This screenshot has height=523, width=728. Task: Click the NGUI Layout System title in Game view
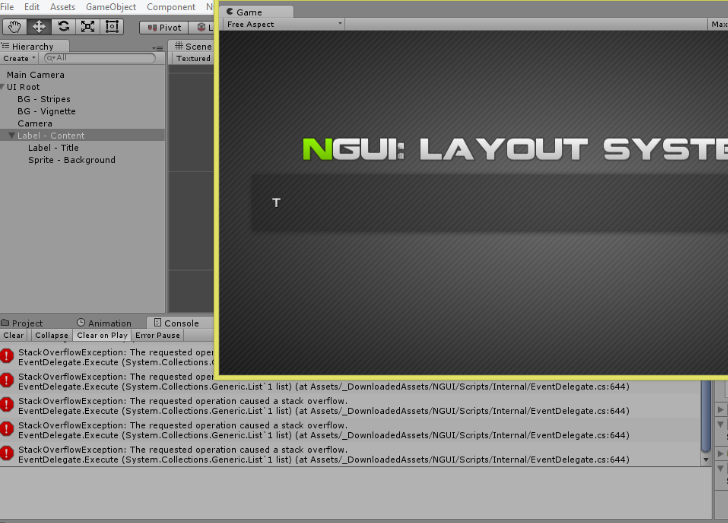tap(515, 149)
